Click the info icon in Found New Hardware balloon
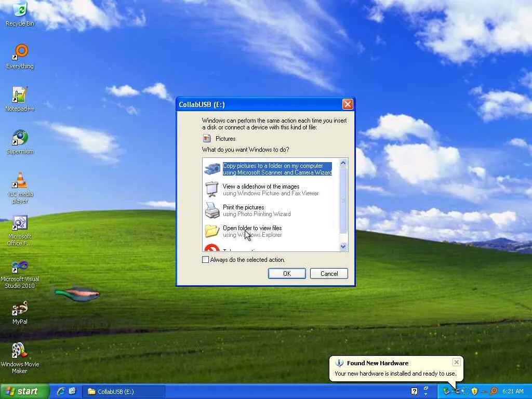 339,363
